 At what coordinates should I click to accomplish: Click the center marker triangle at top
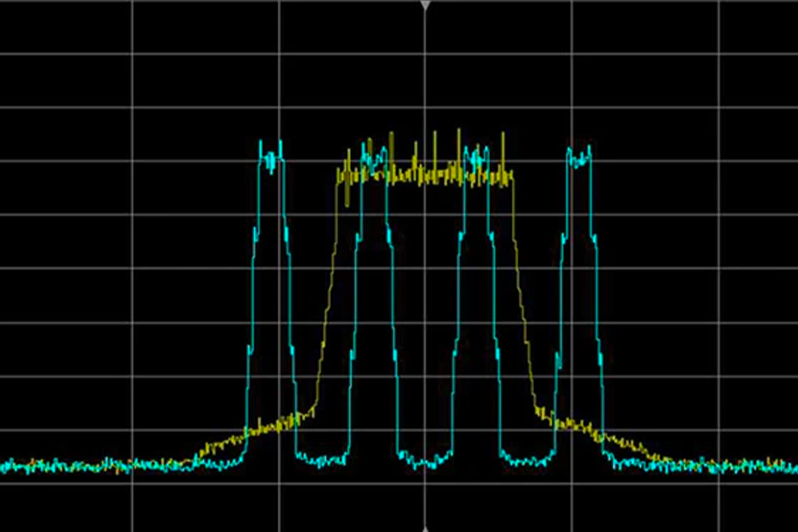[425, 5]
